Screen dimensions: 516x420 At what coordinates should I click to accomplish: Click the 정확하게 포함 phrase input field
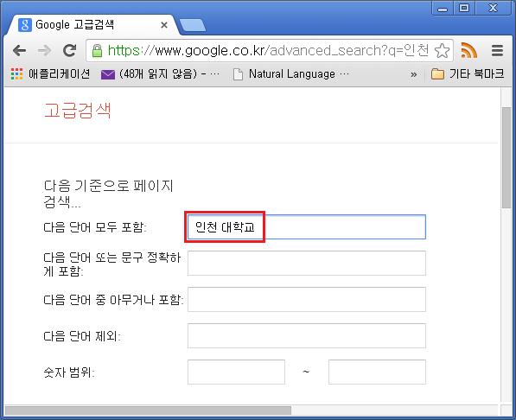(x=307, y=263)
